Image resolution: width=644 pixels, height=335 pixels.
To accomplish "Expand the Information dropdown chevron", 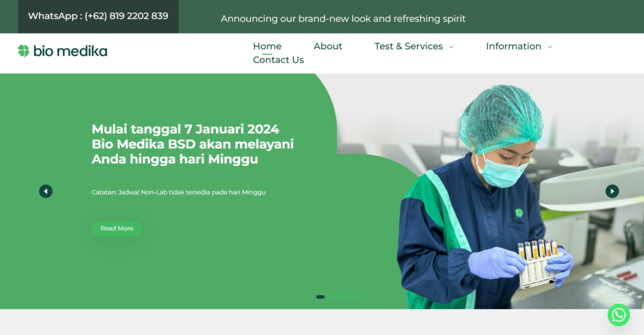I will click(550, 47).
